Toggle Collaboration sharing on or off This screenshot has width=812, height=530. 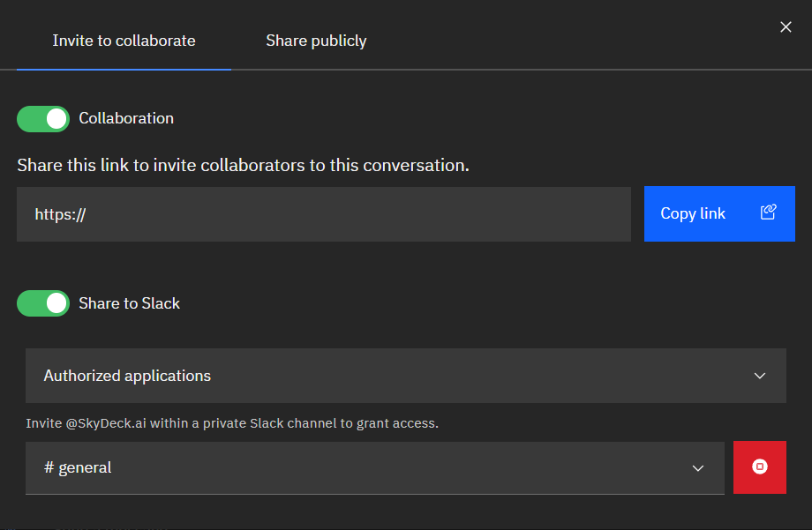point(42,118)
